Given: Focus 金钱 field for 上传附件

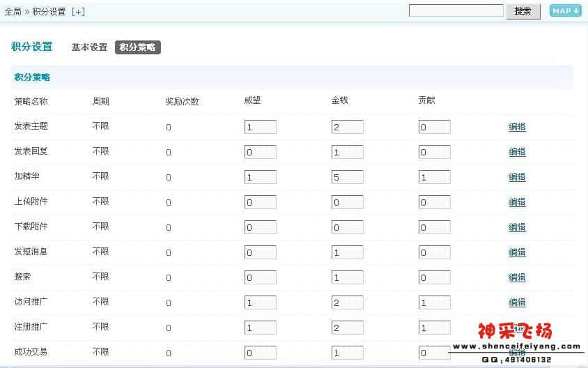Looking at the screenshot, I should point(347,202).
